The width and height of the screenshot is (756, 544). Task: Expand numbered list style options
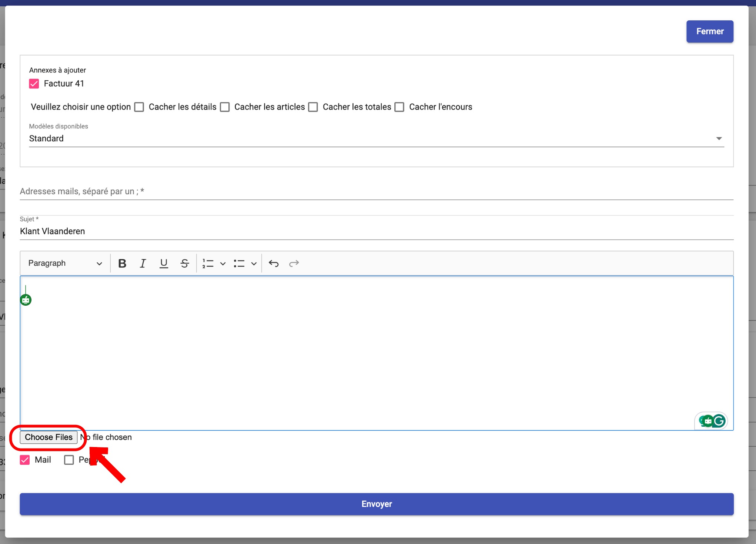coord(223,263)
